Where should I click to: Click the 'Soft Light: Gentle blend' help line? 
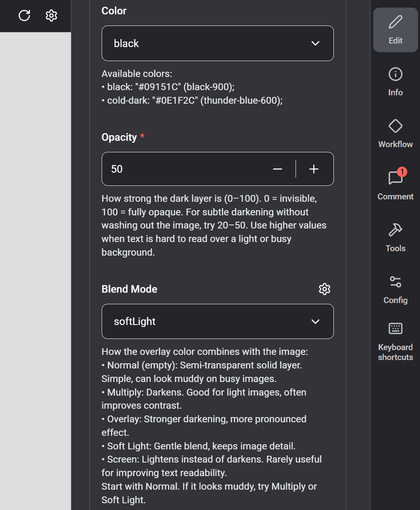(x=199, y=446)
